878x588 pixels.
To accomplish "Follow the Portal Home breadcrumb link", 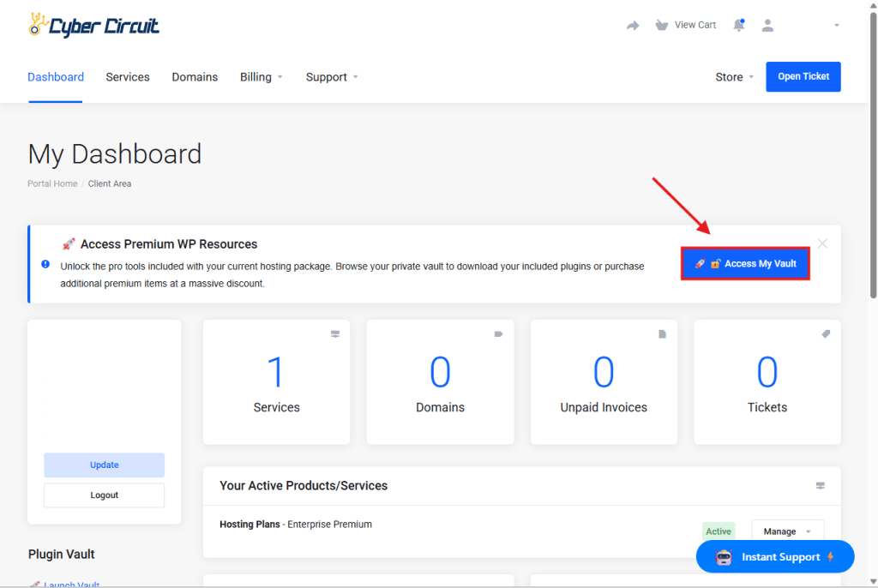I will tap(52, 183).
